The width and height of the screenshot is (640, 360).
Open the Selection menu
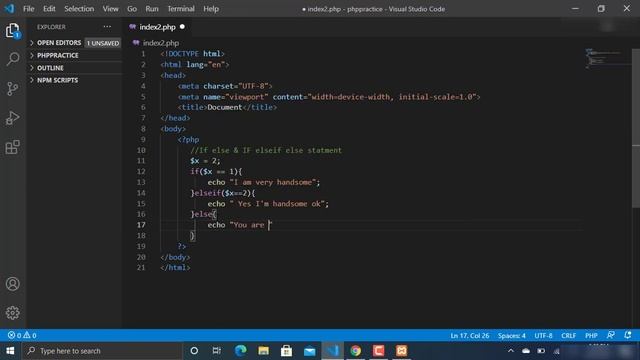pos(79,9)
